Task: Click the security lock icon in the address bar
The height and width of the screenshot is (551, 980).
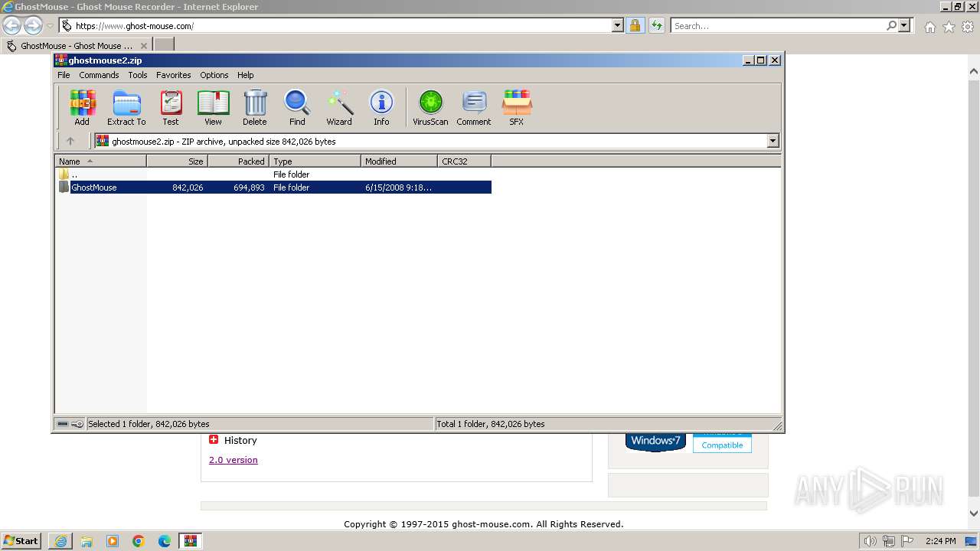Action: point(635,25)
